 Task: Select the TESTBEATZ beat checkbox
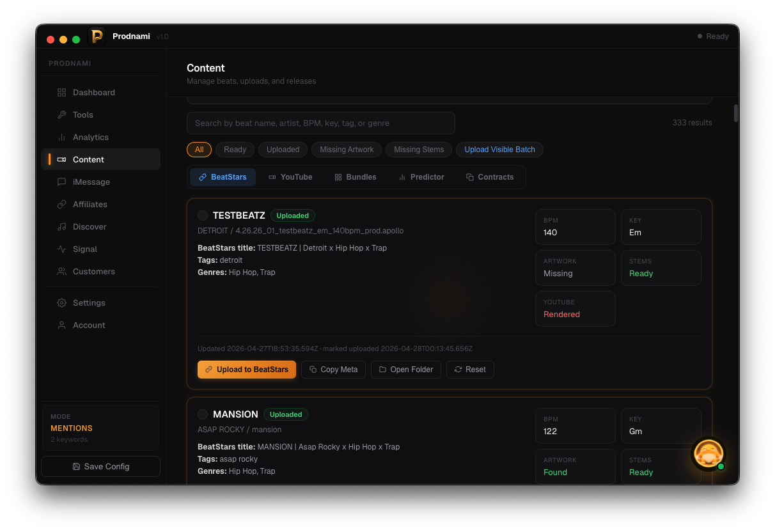pos(203,215)
